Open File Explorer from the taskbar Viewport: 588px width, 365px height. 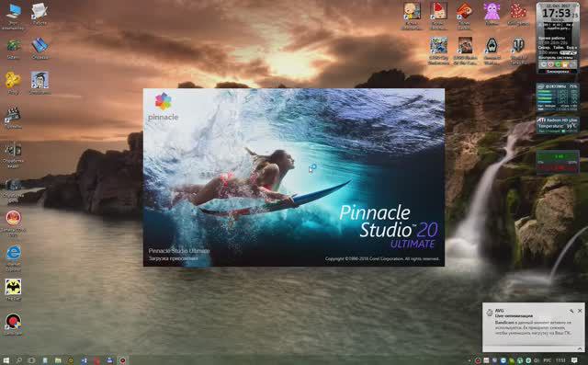[x=58, y=360]
